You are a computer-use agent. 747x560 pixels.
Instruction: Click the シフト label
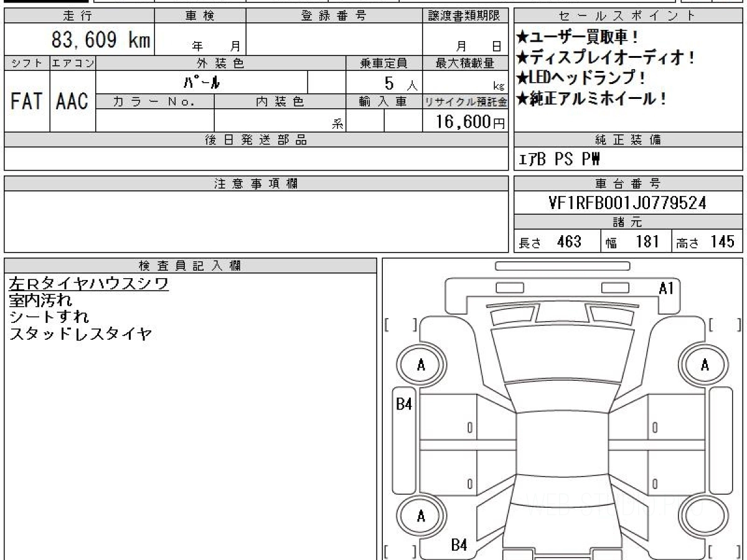pyautogui.click(x=27, y=63)
